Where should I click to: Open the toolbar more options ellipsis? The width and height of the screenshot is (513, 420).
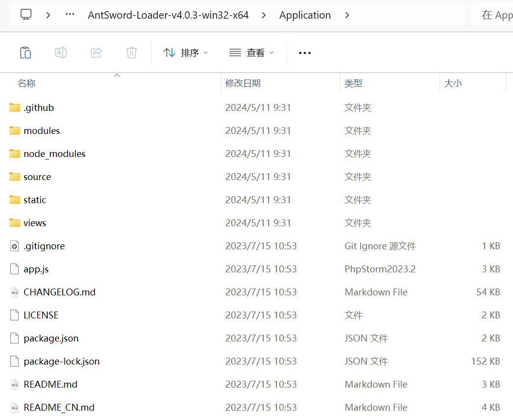tap(304, 53)
